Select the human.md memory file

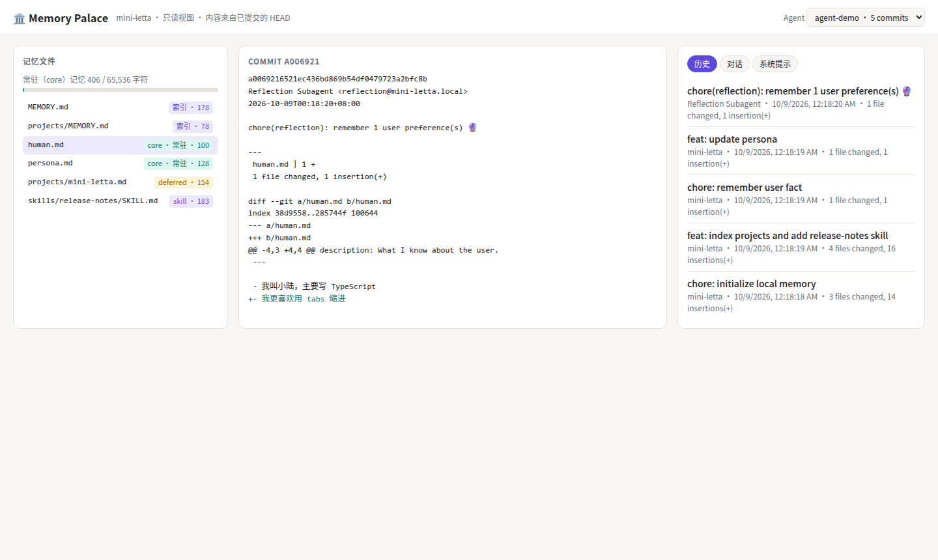tap(121, 145)
